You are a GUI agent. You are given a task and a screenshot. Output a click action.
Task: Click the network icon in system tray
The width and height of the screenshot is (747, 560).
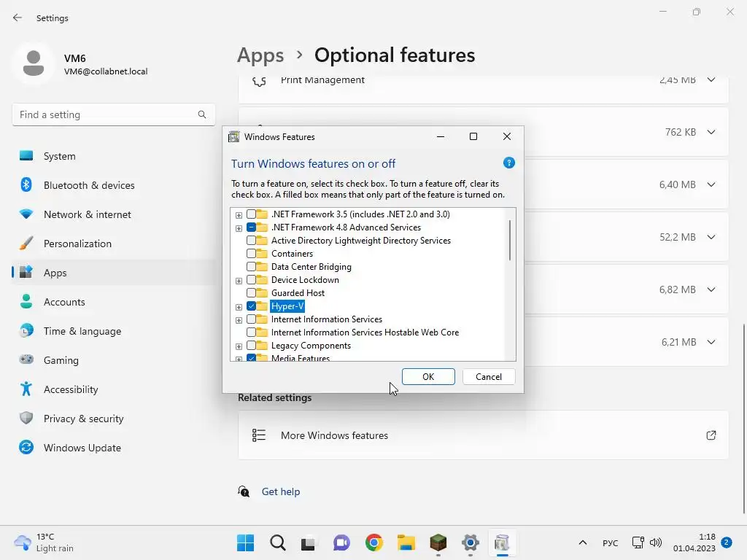pyautogui.click(x=638, y=542)
